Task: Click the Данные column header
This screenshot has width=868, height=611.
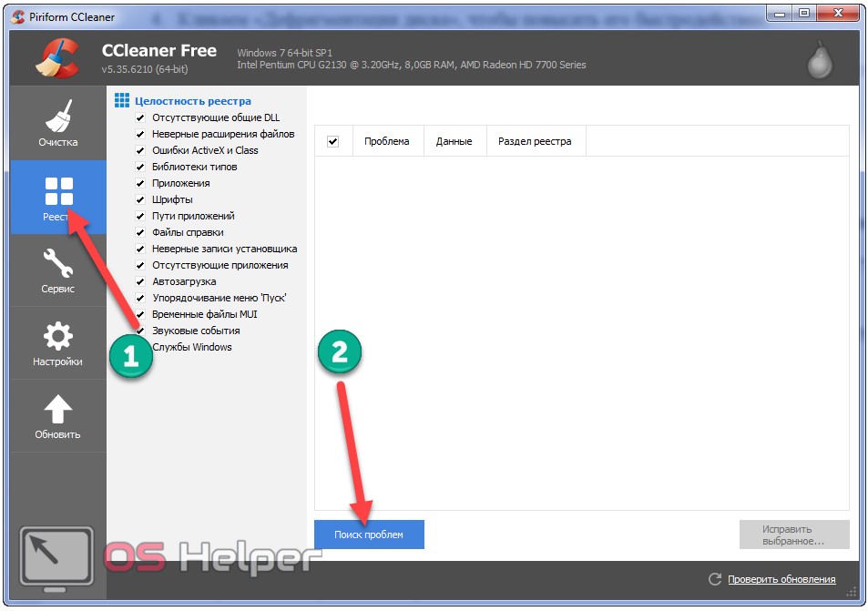Action: tap(454, 141)
